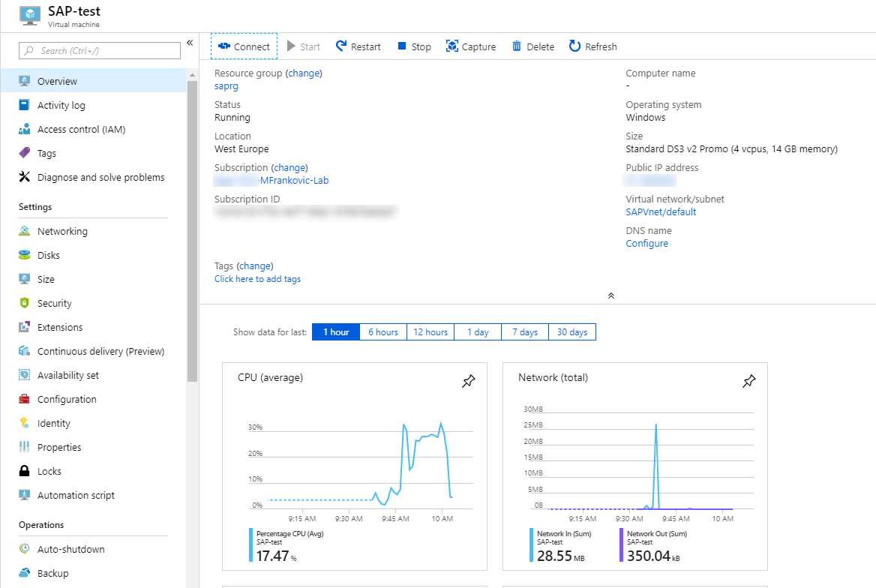Click the Configuration toolbox icon
This screenshot has height=588, width=876.
[24, 399]
